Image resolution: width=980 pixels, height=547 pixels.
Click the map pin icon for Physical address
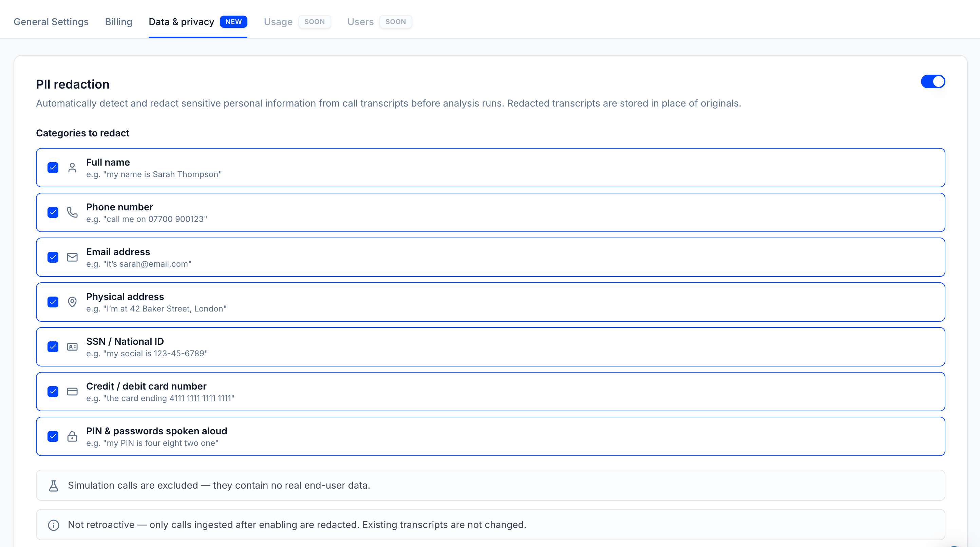72,302
